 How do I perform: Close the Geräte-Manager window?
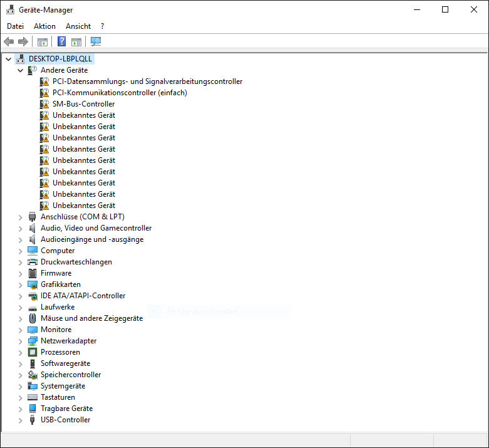click(474, 9)
